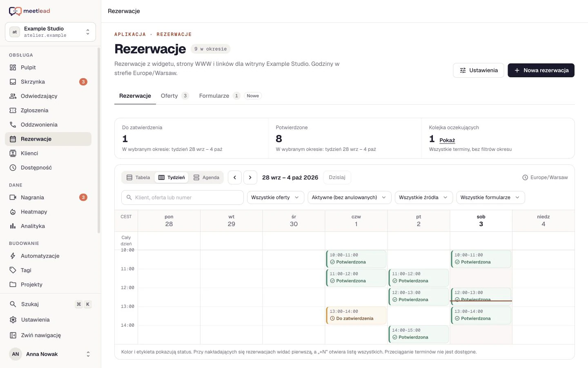Image resolution: width=588 pixels, height=368 pixels.
Task: Open Nagrania video camera icon
Action: coord(13,197)
